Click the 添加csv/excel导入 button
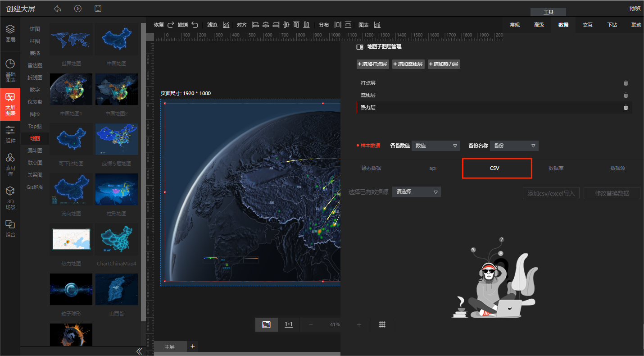Image resolution: width=644 pixels, height=356 pixels. tap(551, 193)
